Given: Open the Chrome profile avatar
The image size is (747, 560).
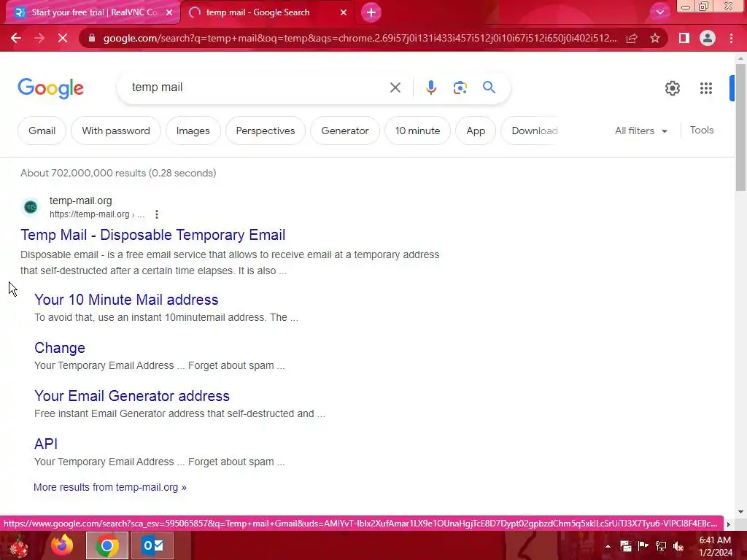Looking at the screenshot, I should 708,38.
